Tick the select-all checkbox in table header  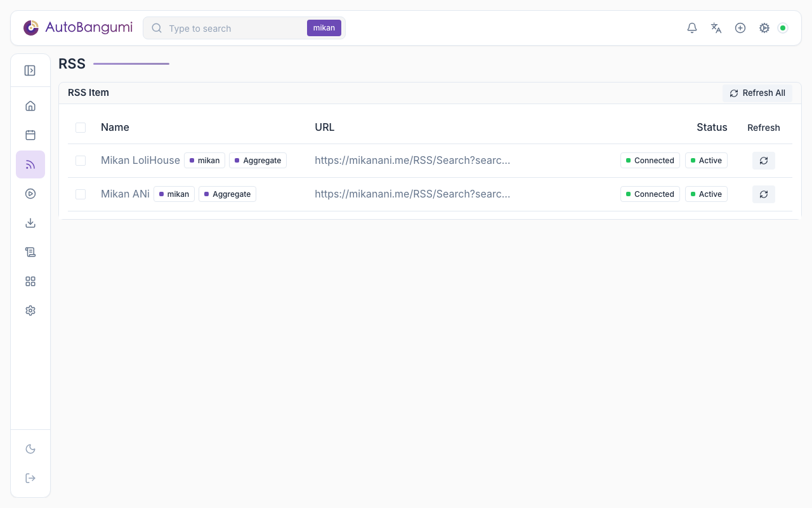[x=81, y=128]
